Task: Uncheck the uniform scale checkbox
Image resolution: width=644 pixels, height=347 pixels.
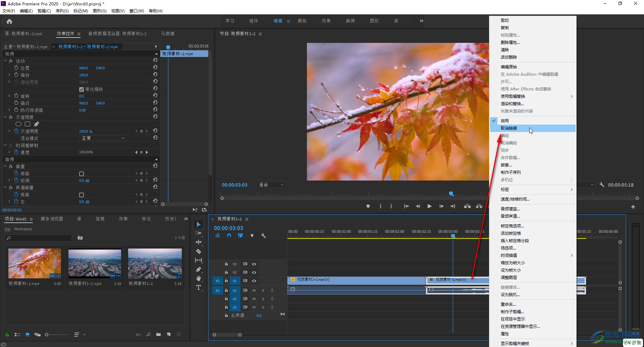Action: (82, 89)
